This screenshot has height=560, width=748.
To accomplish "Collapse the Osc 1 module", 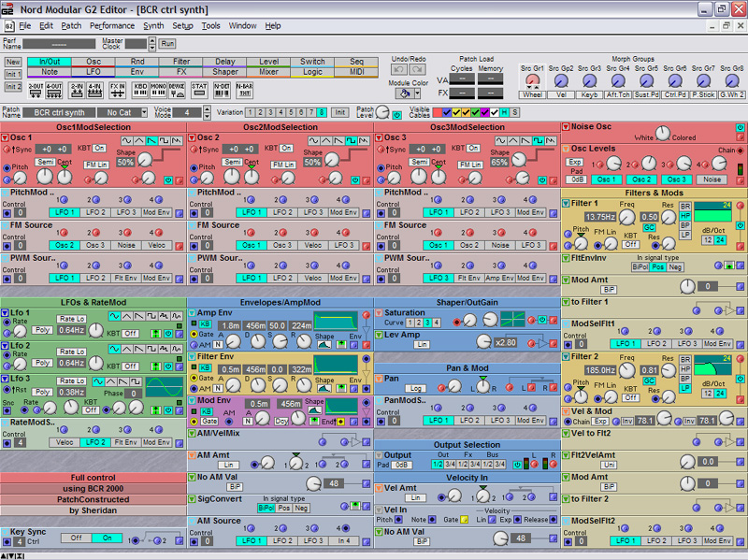I will coord(6,137).
